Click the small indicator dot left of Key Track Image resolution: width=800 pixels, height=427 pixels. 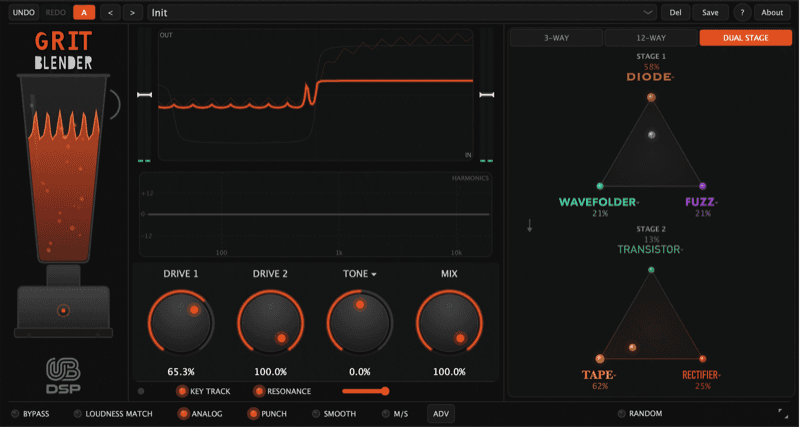tap(141, 391)
